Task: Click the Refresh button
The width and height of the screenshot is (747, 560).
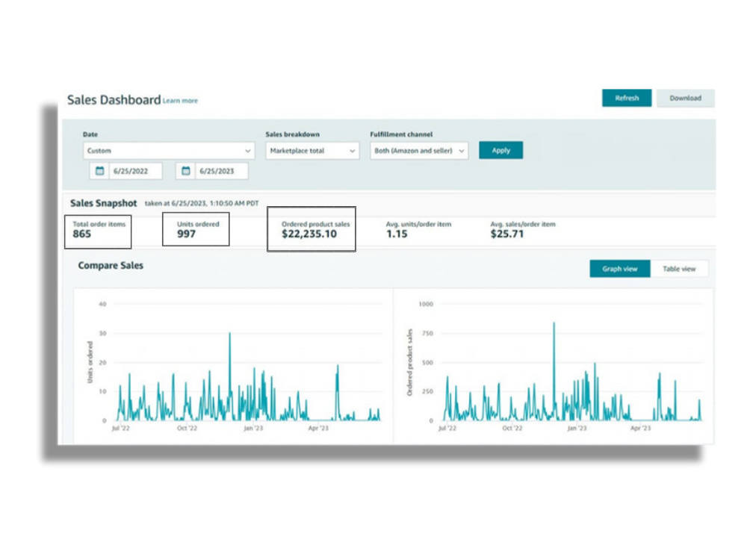Action: click(x=627, y=98)
